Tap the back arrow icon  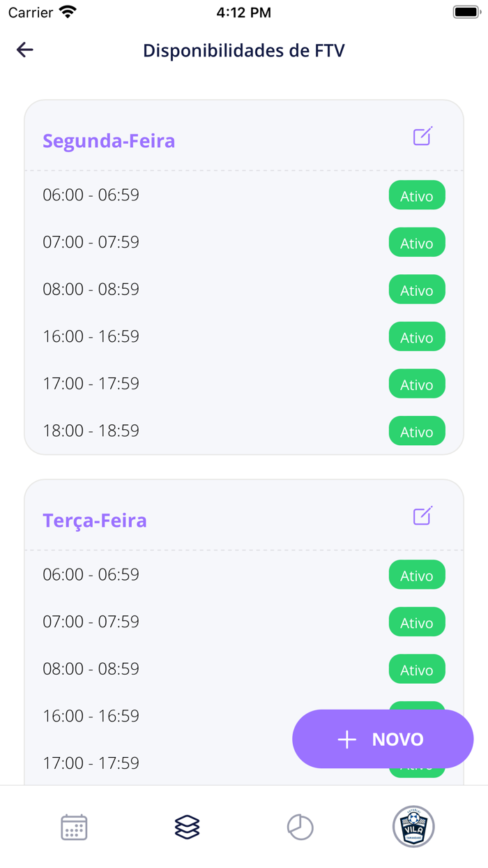(x=25, y=50)
